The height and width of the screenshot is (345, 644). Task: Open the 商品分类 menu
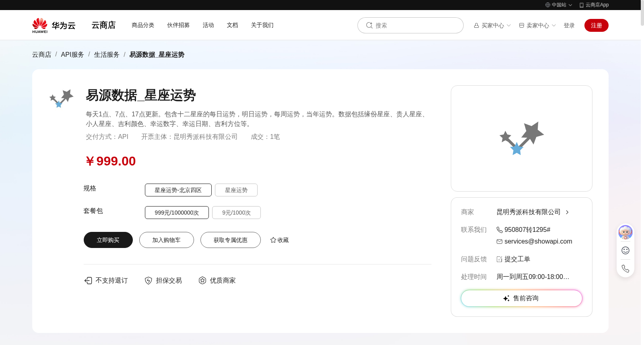143,25
